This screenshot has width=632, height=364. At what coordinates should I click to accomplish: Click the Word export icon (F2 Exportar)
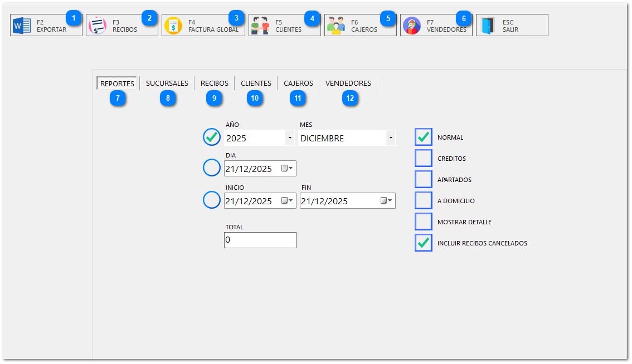tap(22, 26)
